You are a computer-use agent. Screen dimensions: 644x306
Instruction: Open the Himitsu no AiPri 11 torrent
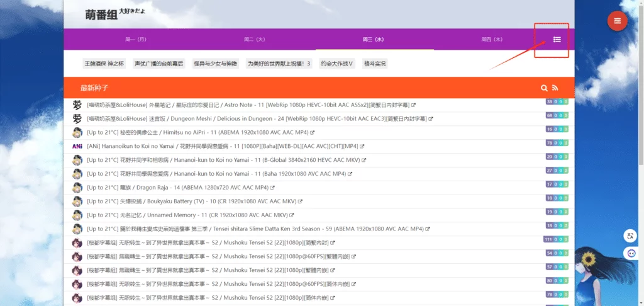200,132
